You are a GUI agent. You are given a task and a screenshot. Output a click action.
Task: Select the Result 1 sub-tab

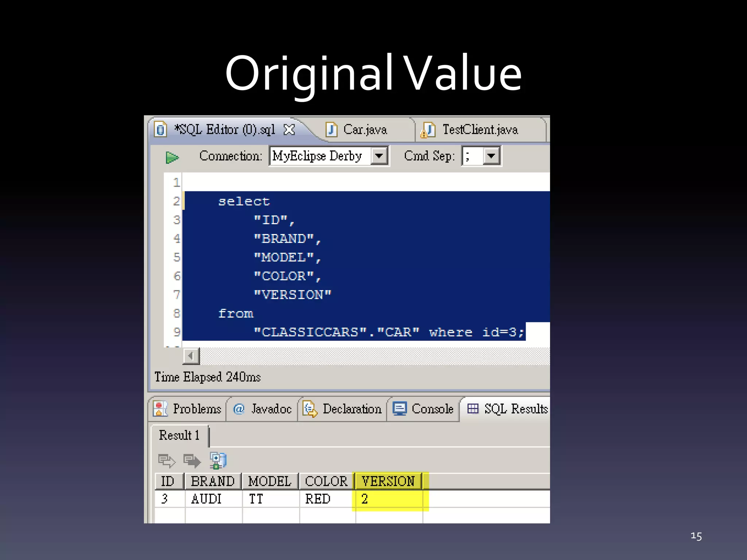coord(179,435)
